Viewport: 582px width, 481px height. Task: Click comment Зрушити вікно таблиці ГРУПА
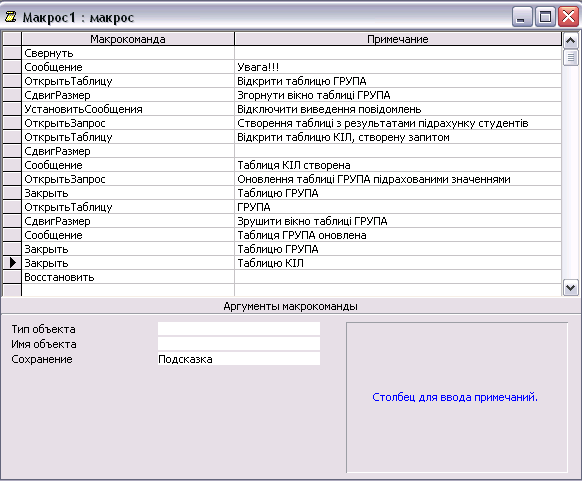398,221
